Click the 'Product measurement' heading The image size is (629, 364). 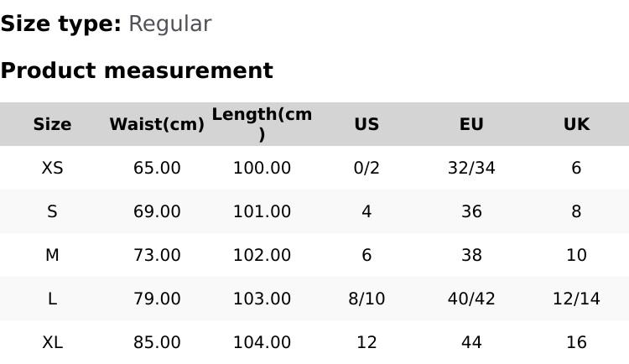tap(137, 71)
